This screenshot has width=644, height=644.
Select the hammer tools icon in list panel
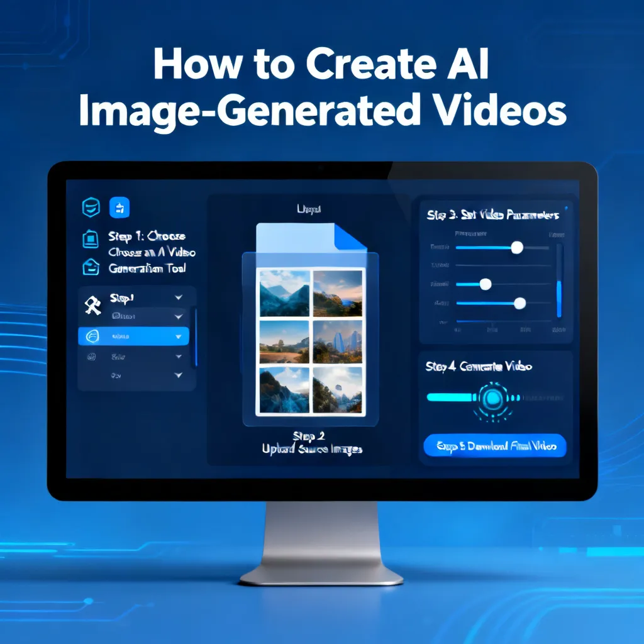pos(93,305)
